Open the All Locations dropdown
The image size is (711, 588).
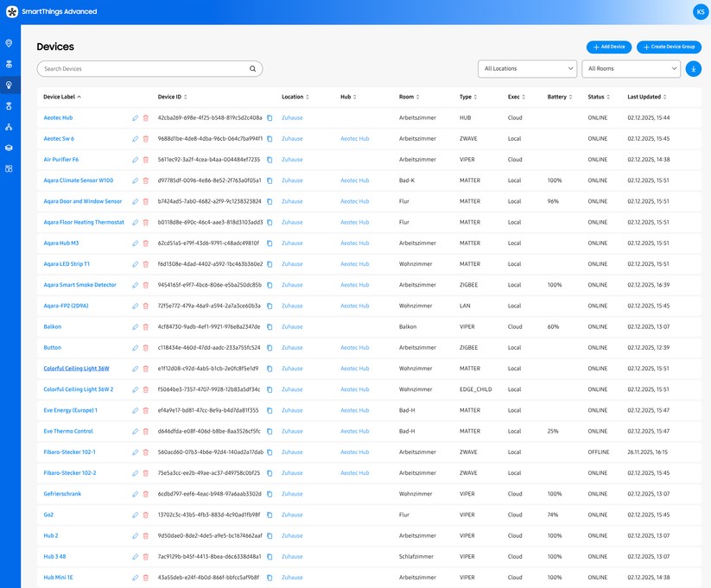tap(527, 68)
